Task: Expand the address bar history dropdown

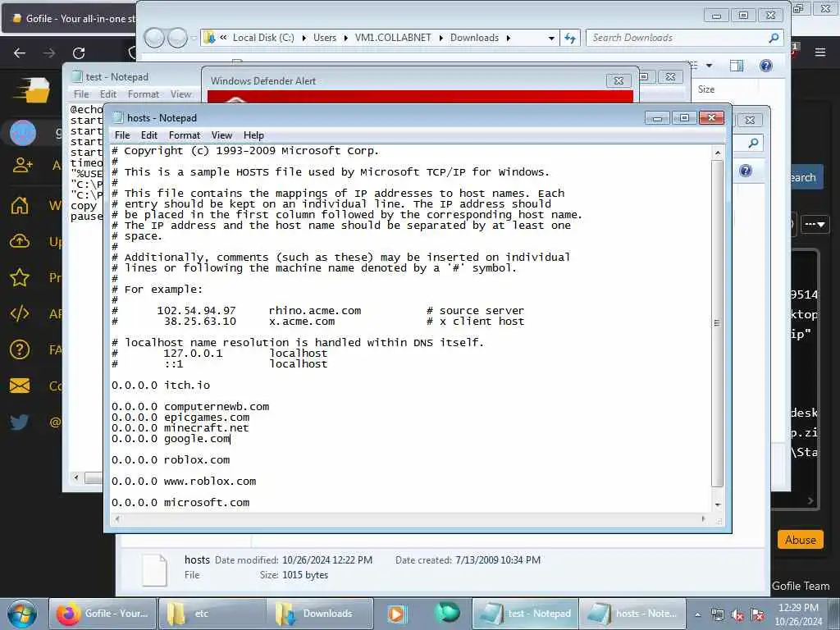Action: point(551,38)
